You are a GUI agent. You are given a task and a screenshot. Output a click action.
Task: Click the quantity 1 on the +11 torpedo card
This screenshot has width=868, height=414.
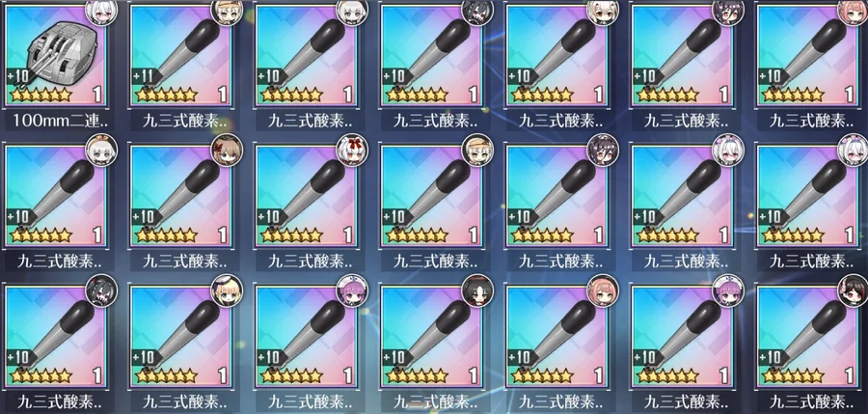point(223,95)
